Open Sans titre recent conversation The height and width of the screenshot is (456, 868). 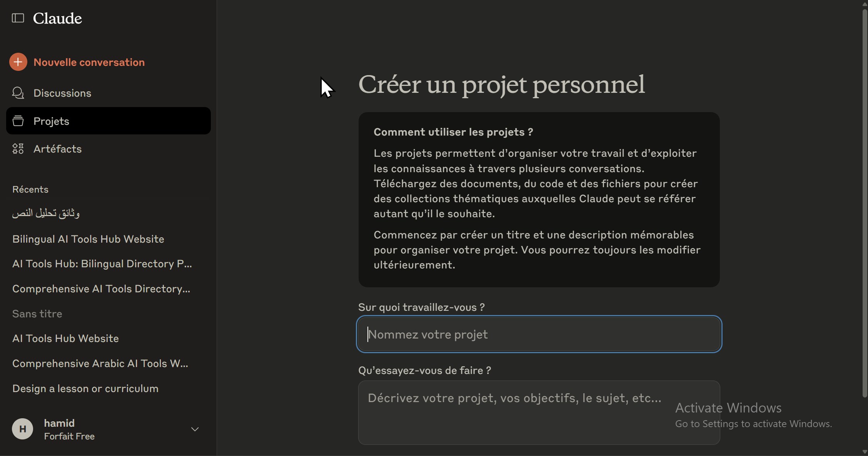[37, 313]
